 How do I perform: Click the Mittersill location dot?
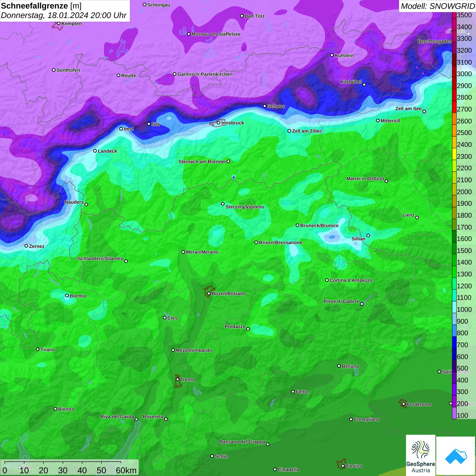pos(378,120)
